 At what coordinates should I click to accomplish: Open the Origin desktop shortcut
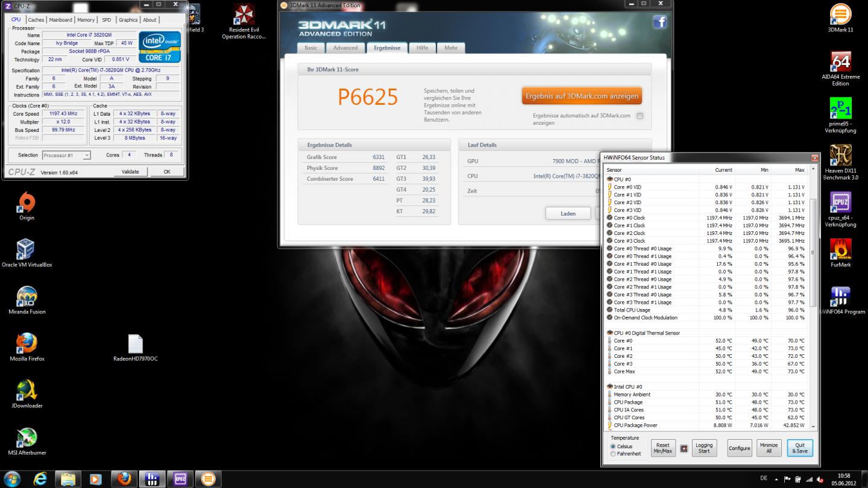point(27,207)
